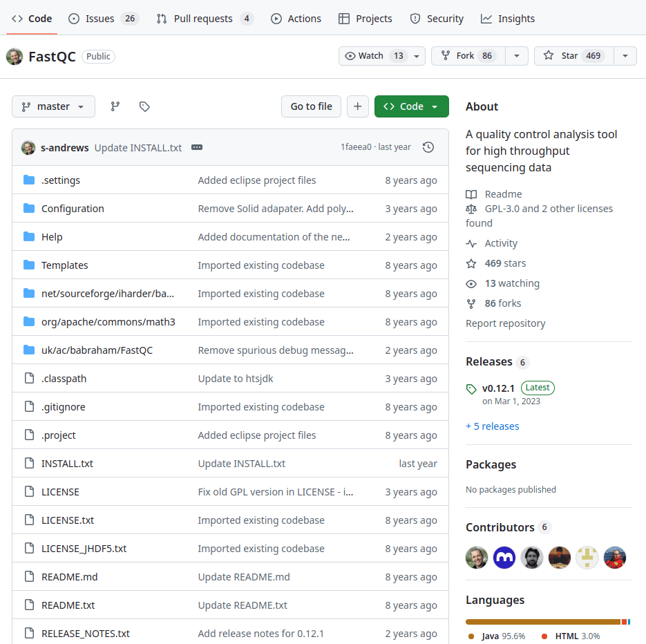This screenshot has height=644, width=646.
Task: Click the eye icon beside 13 watching
Action: (x=471, y=283)
